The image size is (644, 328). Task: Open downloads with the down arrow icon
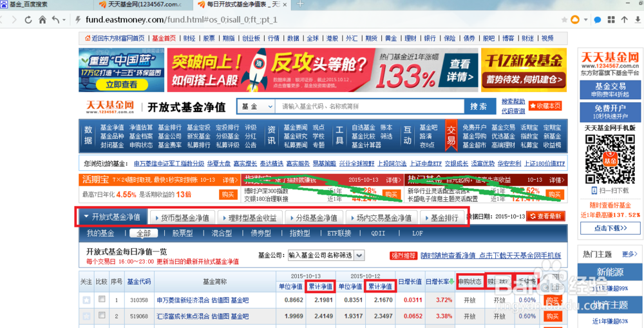pos(638,20)
